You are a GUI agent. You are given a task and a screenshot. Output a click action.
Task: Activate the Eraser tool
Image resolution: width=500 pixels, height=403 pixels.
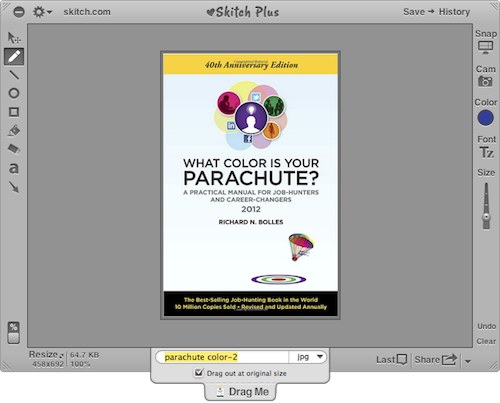pos(14,149)
